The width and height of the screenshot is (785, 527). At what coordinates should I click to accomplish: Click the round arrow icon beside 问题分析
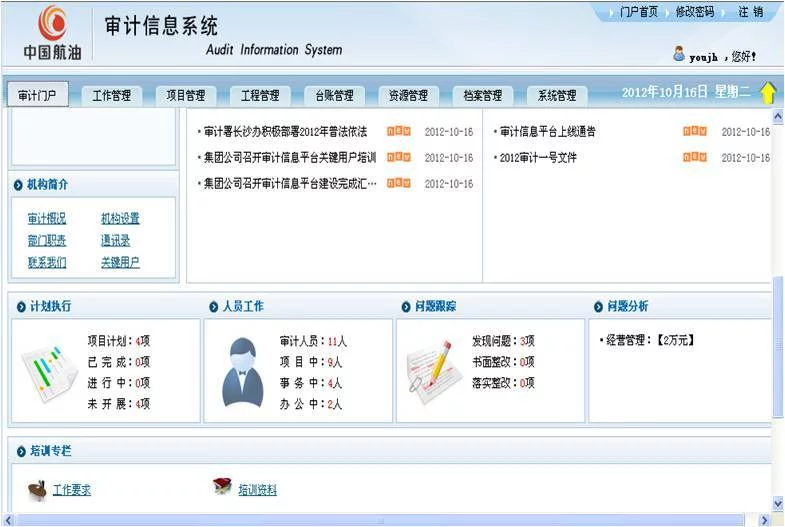click(x=598, y=307)
